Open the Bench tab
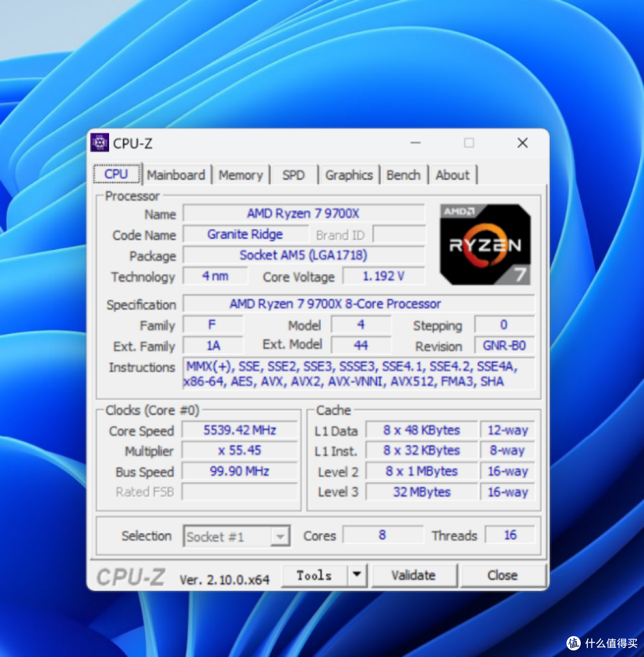Viewport: 644px width, 657px height. [403, 175]
